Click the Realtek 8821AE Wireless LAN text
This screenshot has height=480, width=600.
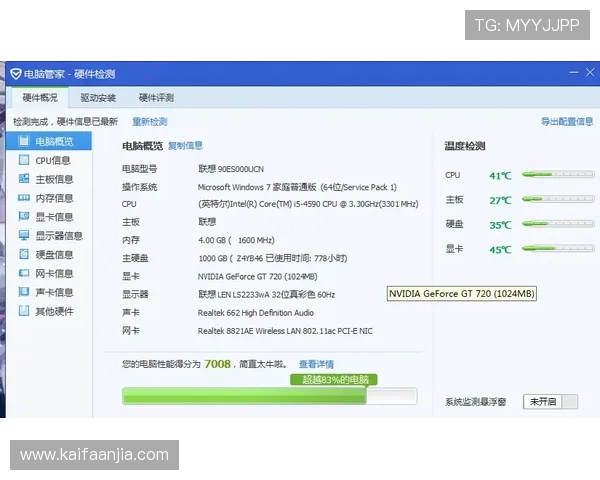(285, 331)
